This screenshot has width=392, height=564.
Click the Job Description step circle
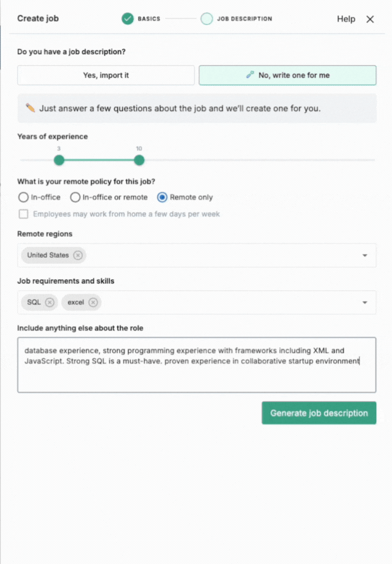click(207, 18)
